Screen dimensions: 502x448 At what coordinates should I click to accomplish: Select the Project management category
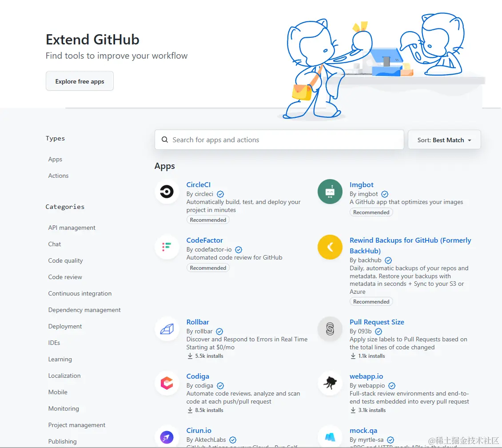click(x=76, y=425)
